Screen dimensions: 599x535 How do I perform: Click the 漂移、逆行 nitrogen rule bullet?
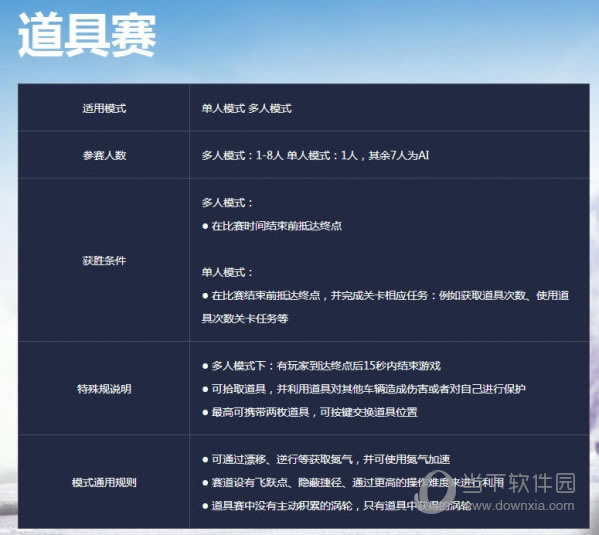pos(326,459)
